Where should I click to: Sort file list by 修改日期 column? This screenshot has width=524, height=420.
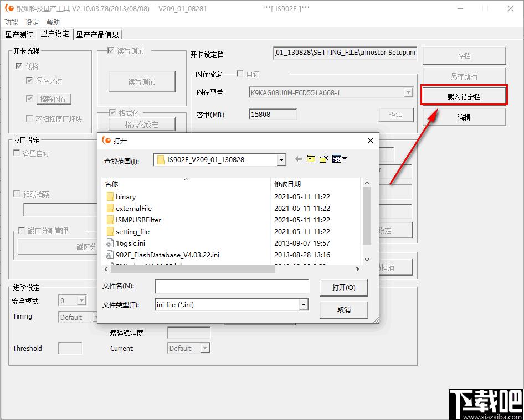[x=316, y=184]
